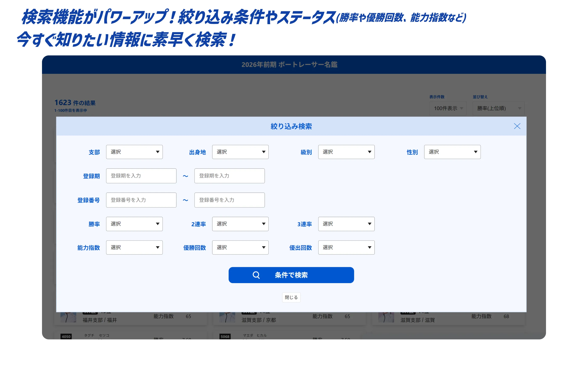This screenshot has width=588, height=373.
Task: Click the dropdown arrow on 表示件数 selector
Action: 462,108
